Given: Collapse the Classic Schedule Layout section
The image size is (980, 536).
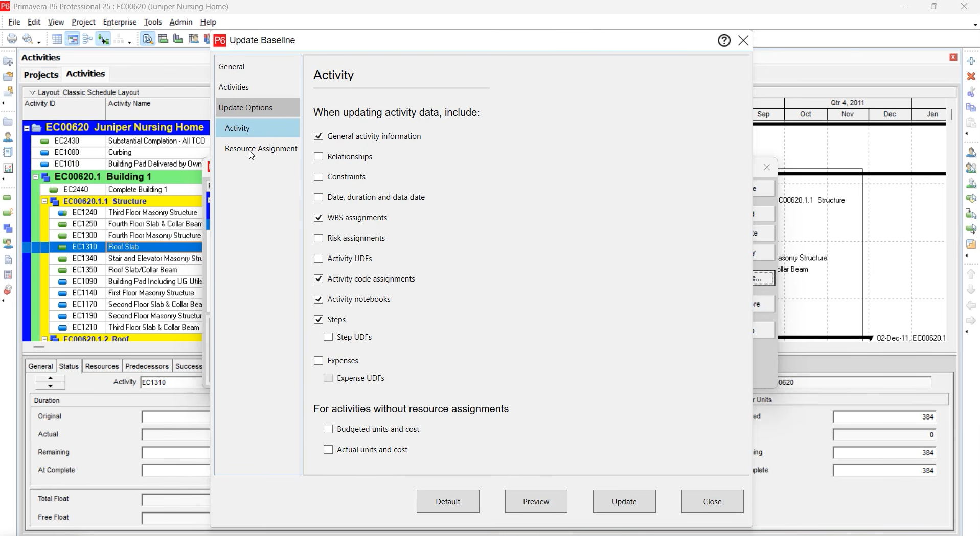Looking at the screenshot, I should click(x=32, y=92).
